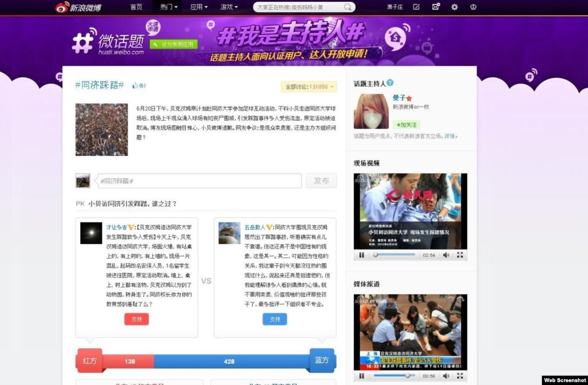Screen dimensions: 588x385
Task: Open the Sina Weibo logo homepage
Action: 78,7
